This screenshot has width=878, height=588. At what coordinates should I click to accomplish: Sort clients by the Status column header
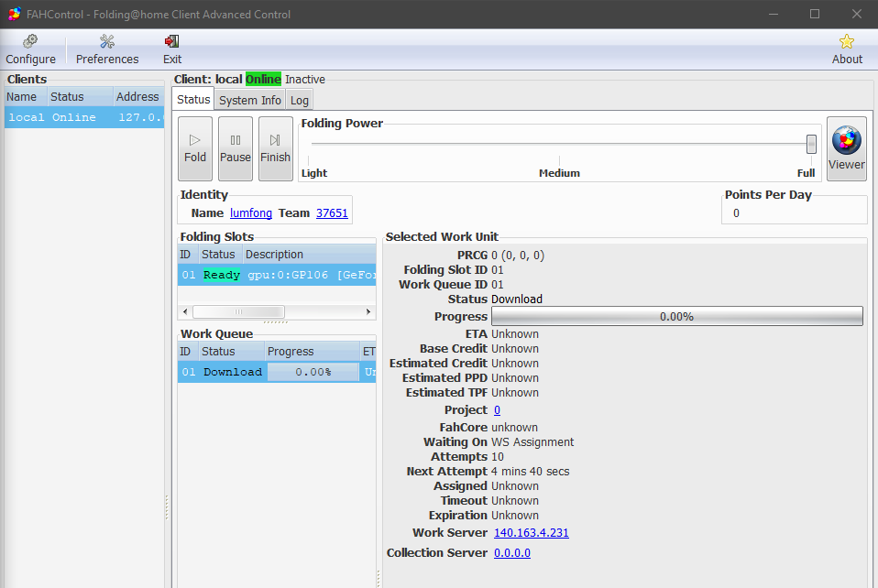tap(80, 97)
